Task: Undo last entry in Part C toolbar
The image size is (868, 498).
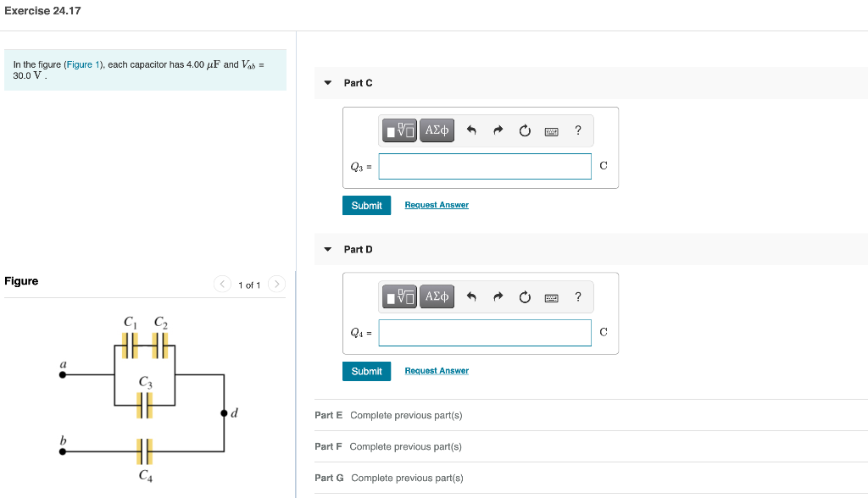Action: [471, 130]
